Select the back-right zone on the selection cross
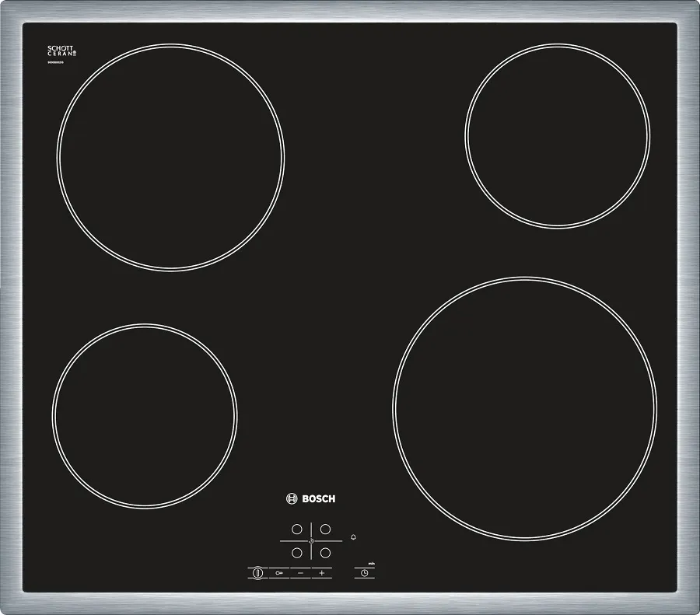Viewport: 700px width, 615px height. point(325,529)
